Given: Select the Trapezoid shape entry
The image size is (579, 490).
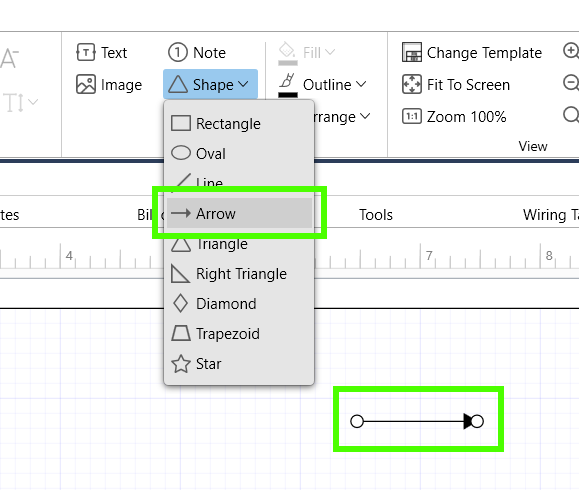Looking at the screenshot, I should click(x=239, y=333).
